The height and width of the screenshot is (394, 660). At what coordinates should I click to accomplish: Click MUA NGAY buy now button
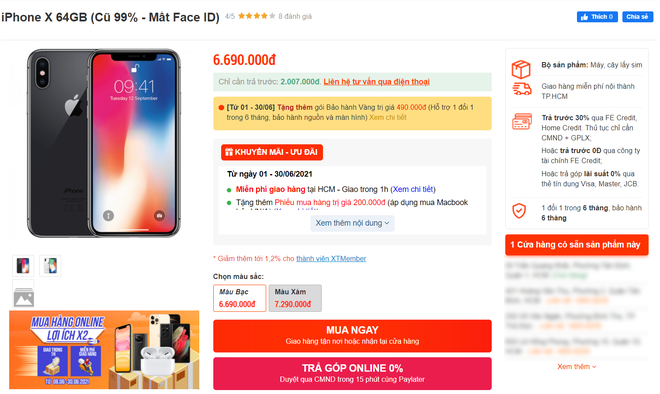pyautogui.click(x=352, y=335)
